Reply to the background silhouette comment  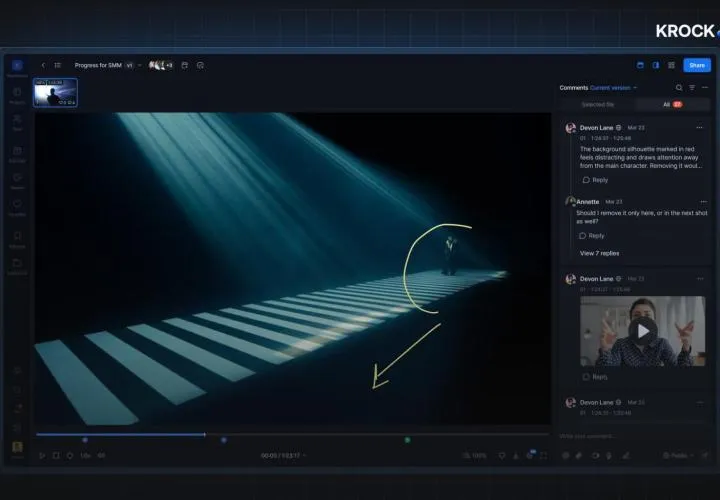(x=595, y=180)
